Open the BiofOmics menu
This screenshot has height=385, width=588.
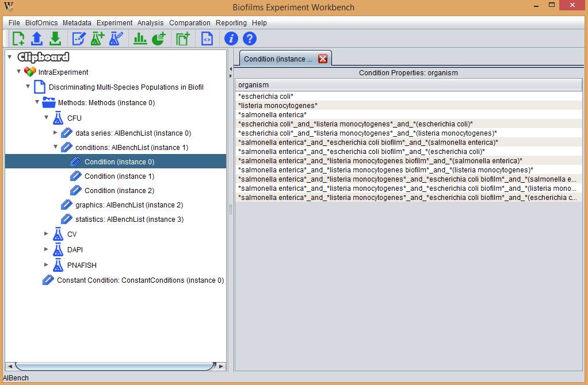[41, 23]
